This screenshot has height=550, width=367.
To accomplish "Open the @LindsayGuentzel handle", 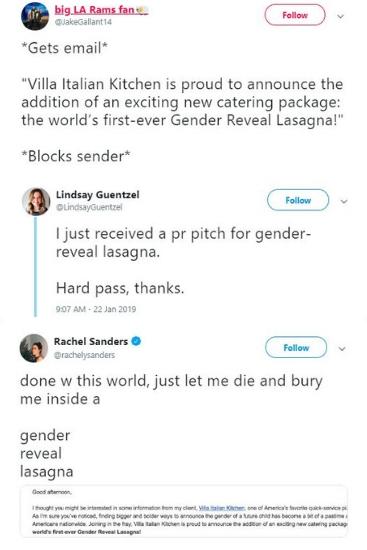I will (x=89, y=207).
